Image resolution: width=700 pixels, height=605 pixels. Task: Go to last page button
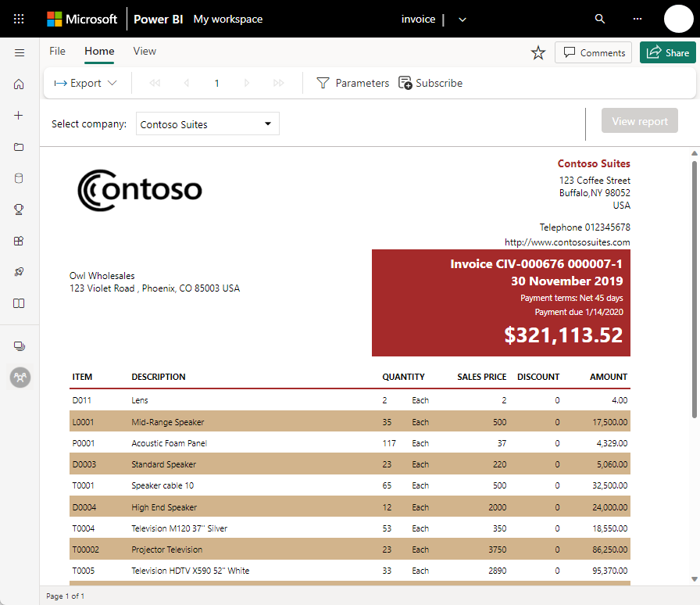pos(279,83)
